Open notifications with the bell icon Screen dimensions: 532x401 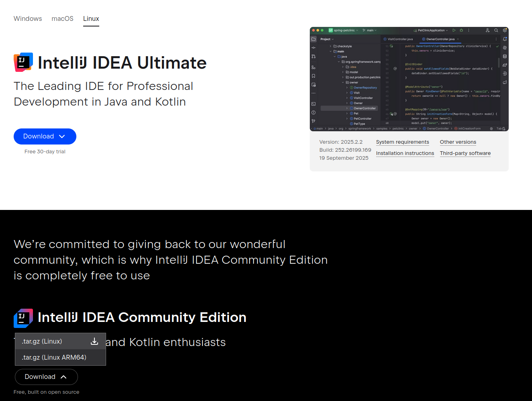505,39
